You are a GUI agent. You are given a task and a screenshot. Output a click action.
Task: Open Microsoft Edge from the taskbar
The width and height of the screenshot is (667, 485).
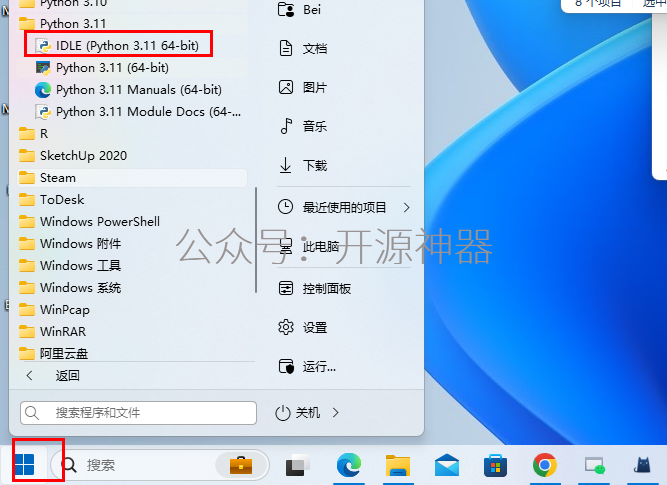click(349, 465)
